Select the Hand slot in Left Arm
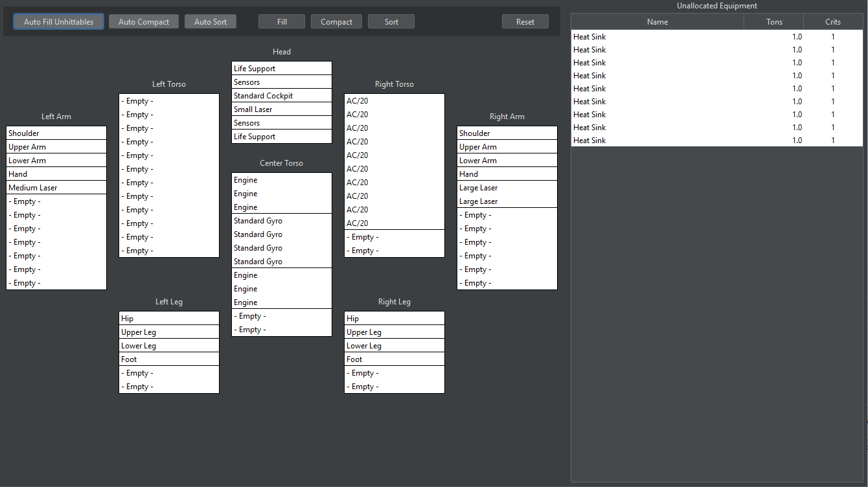Image resolution: width=868 pixels, height=487 pixels. [56, 174]
